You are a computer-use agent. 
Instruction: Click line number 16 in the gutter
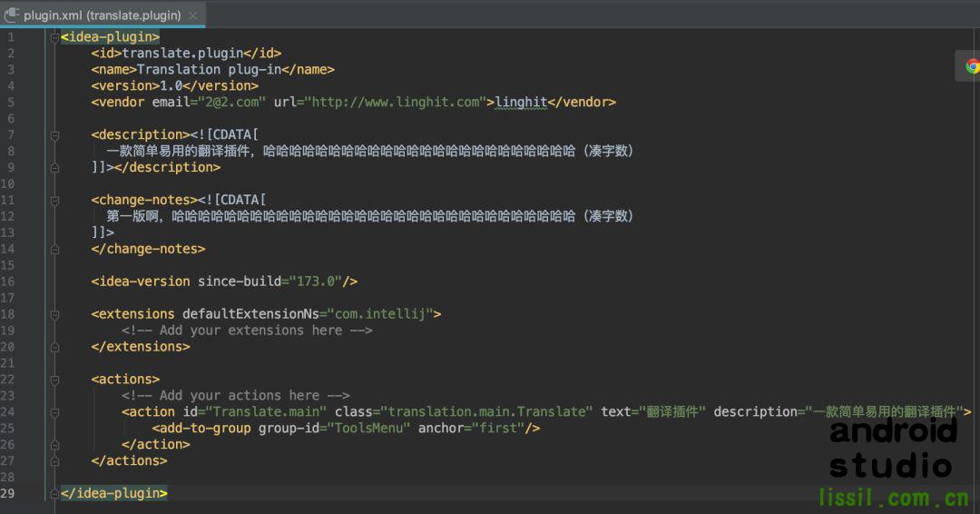coord(7,282)
